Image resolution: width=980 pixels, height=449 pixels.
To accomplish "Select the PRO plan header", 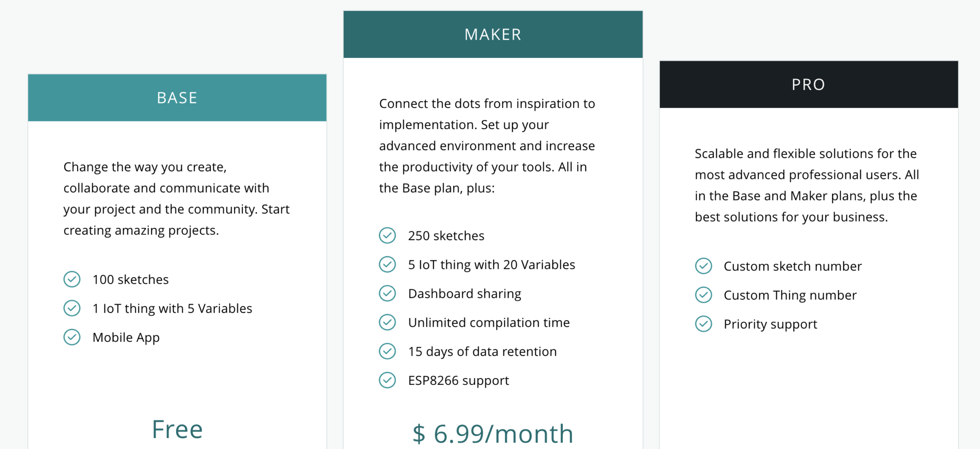I will click(x=809, y=84).
